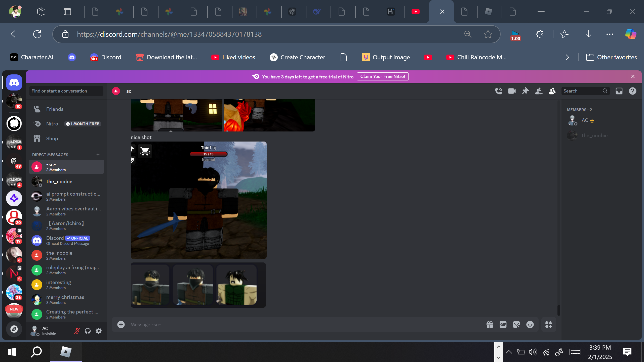Hide the member list panel

552,91
